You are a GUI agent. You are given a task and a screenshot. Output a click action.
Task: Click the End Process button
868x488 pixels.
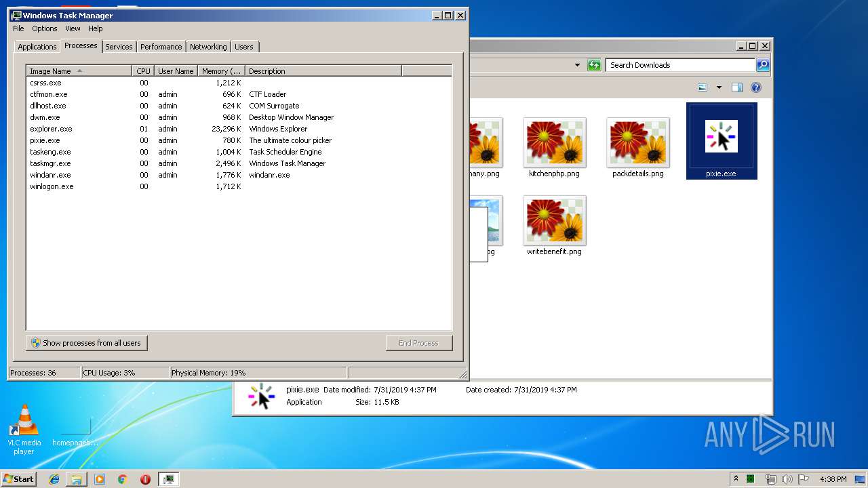tap(418, 343)
